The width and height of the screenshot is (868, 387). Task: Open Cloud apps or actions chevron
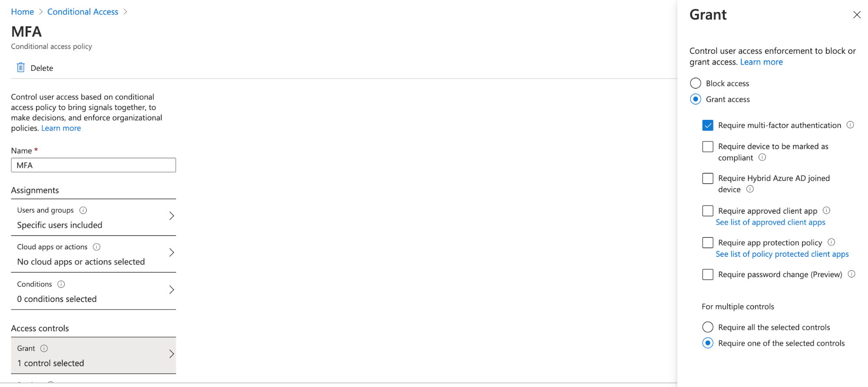tap(172, 252)
